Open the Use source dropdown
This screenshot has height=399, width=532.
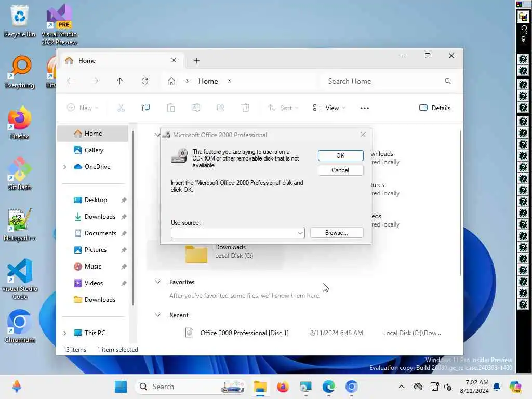click(300, 233)
